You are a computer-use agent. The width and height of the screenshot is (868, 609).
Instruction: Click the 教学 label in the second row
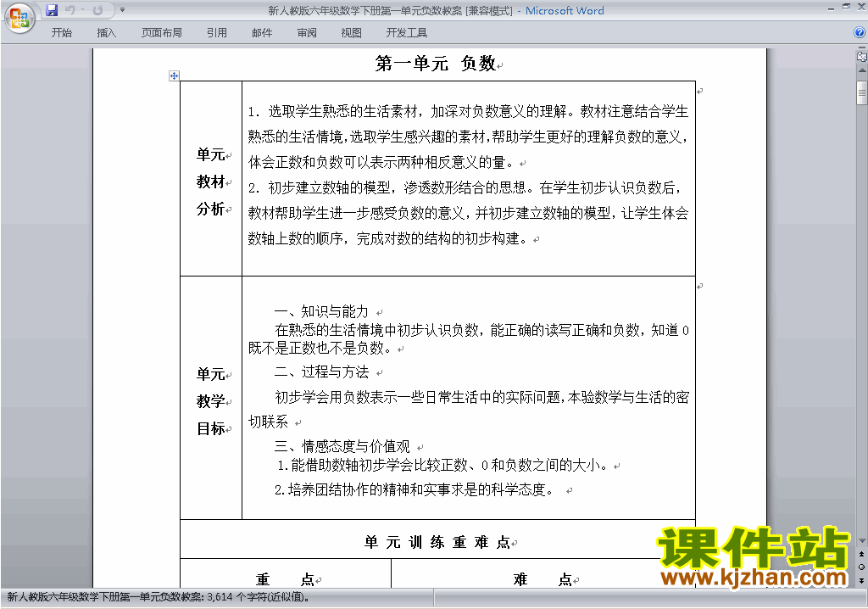click(x=211, y=401)
